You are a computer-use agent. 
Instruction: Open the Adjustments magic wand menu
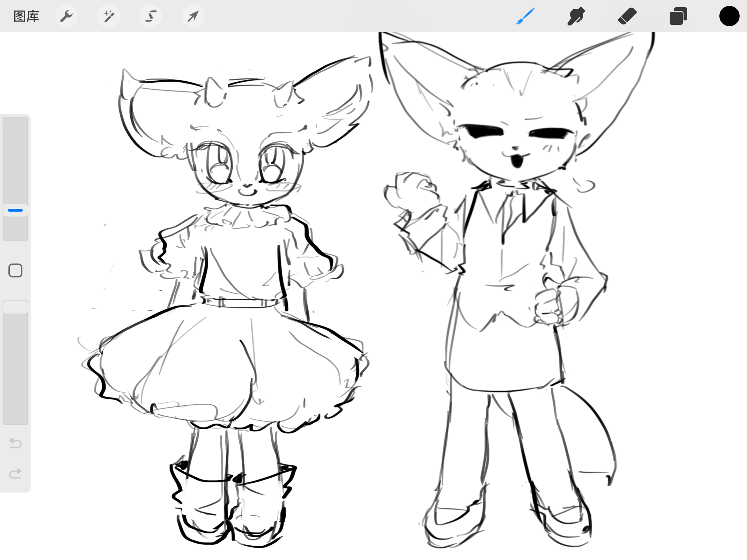109,16
